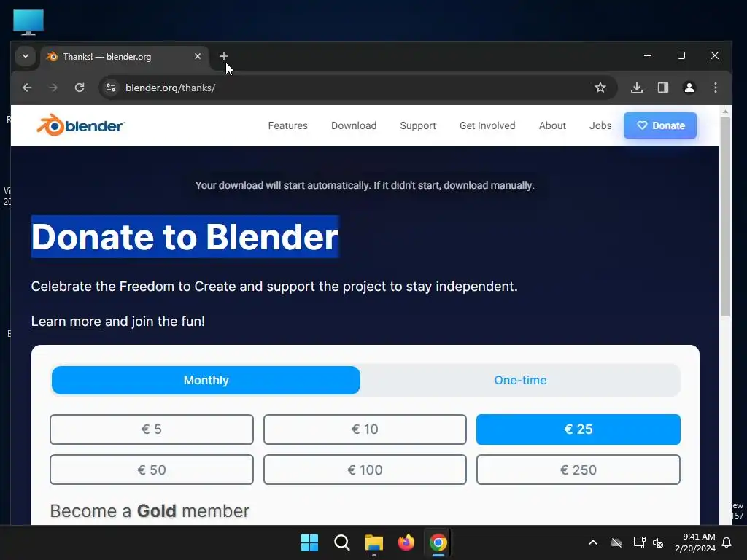
Task: Click the Donate to Blender heading text
Action: (185, 237)
